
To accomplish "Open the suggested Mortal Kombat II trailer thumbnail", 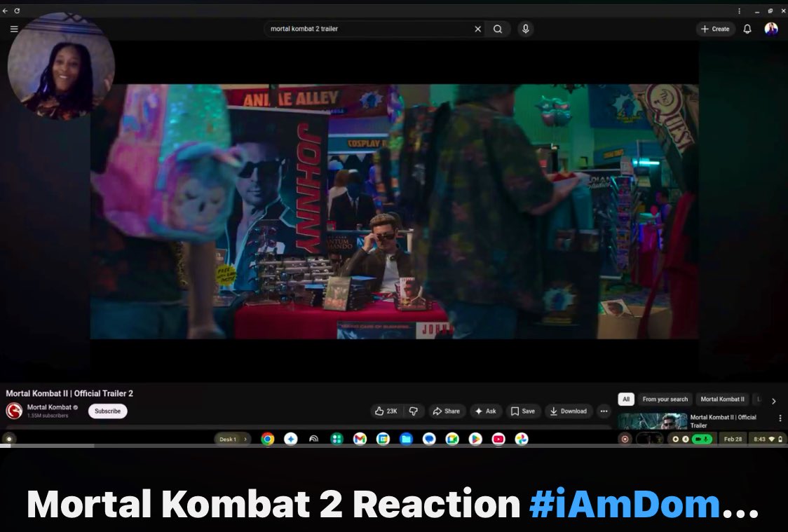I will click(x=652, y=421).
